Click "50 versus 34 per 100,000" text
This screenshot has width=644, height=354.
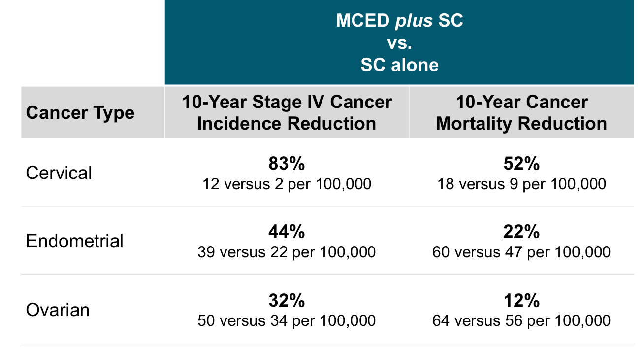[287, 321]
